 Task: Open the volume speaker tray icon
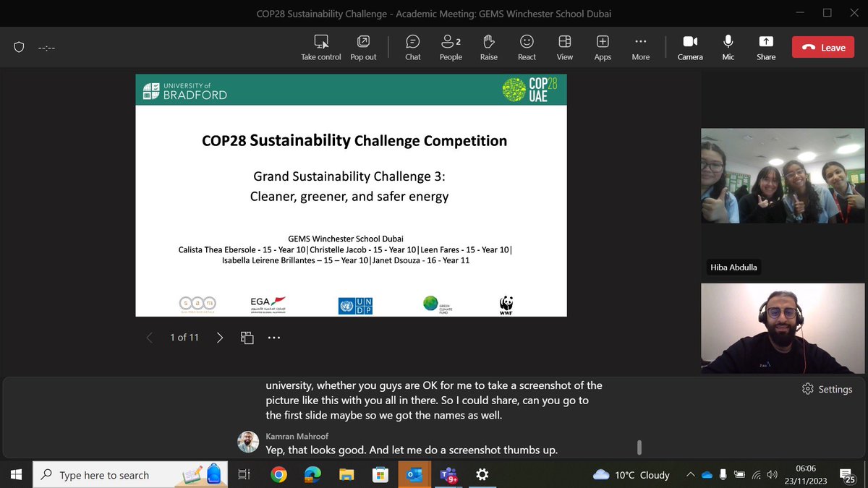click(x=773, y=474)
